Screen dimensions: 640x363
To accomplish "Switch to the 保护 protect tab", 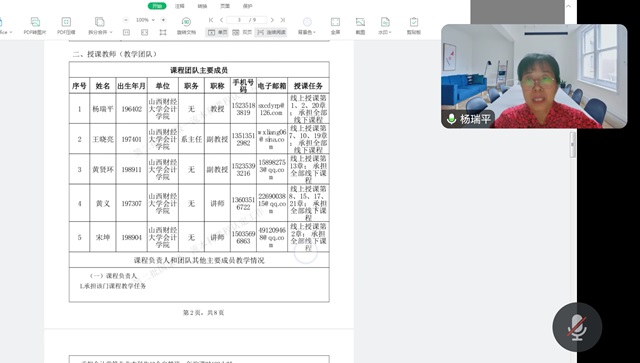I will (x=248, y=6).
